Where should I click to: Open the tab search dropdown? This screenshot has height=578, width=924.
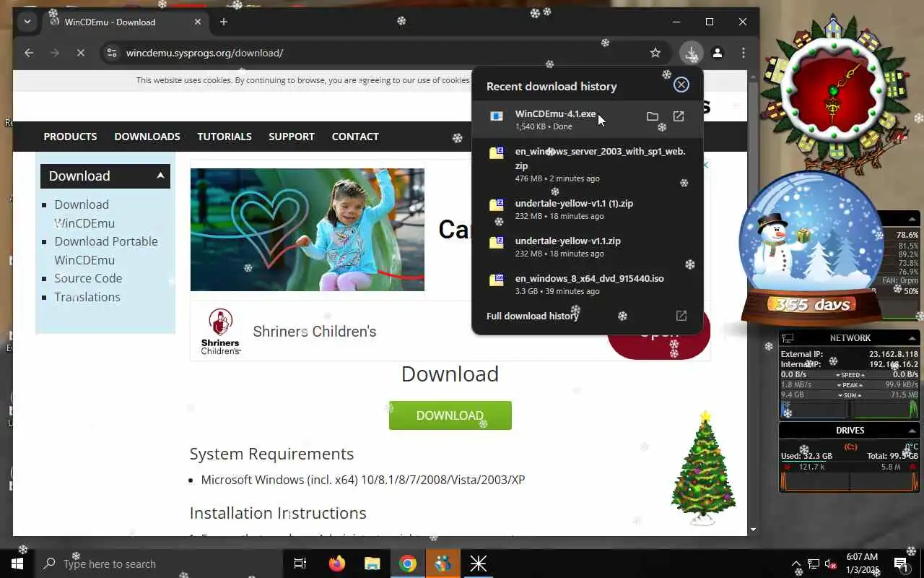click(27, 22)
